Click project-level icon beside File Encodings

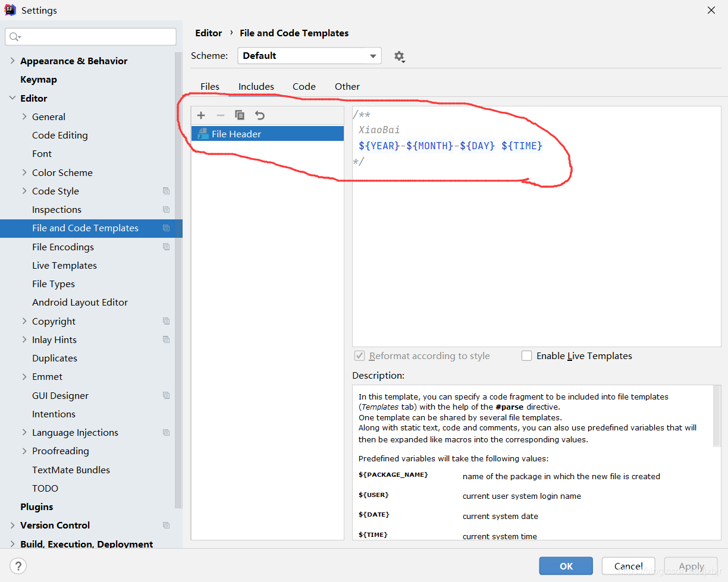(x=166, y=247)
